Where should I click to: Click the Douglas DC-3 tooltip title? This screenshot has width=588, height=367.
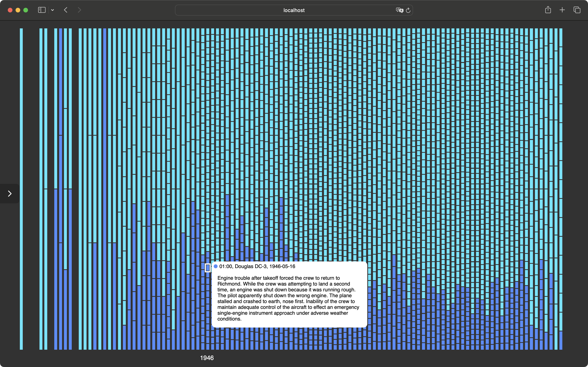(x=257, y=266)
